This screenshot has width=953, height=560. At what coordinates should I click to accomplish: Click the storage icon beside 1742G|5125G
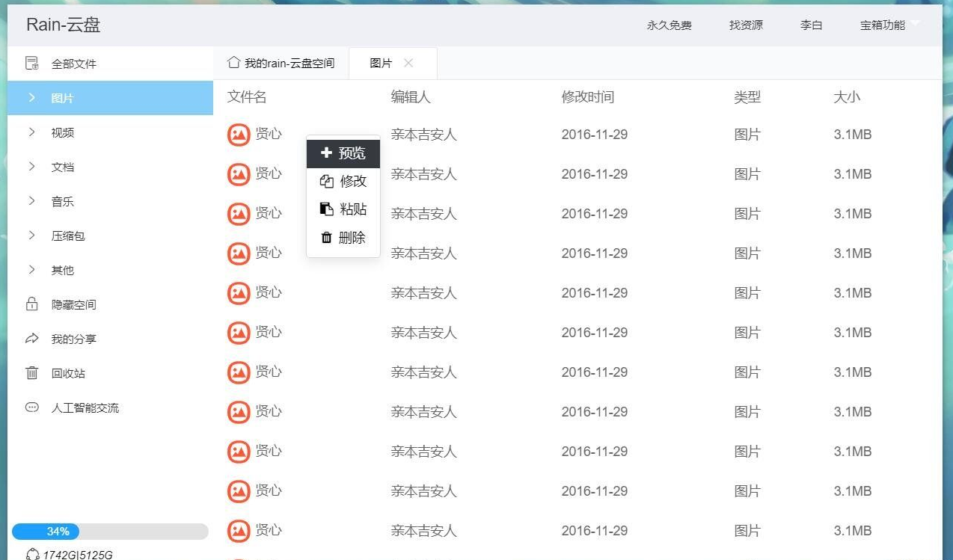[x=32, y=554]
